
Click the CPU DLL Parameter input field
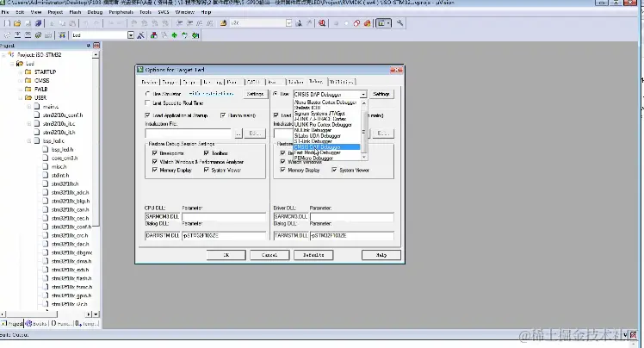click(224, 216)
